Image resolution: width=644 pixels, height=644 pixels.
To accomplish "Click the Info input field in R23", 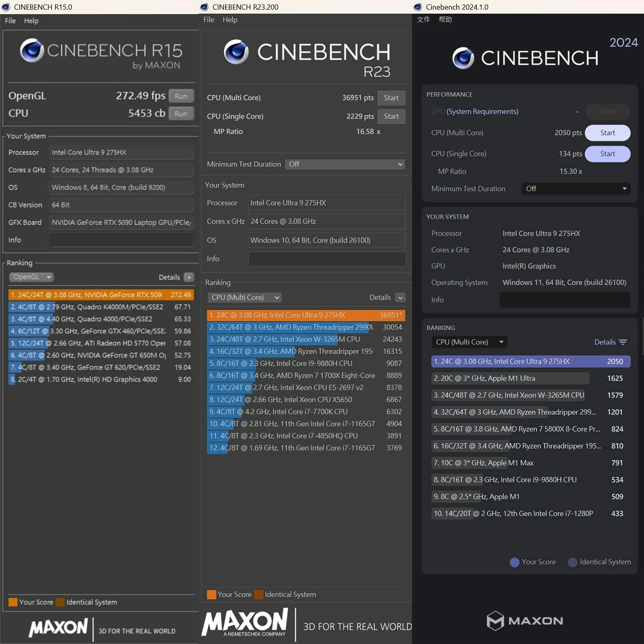I will point(326,259).
